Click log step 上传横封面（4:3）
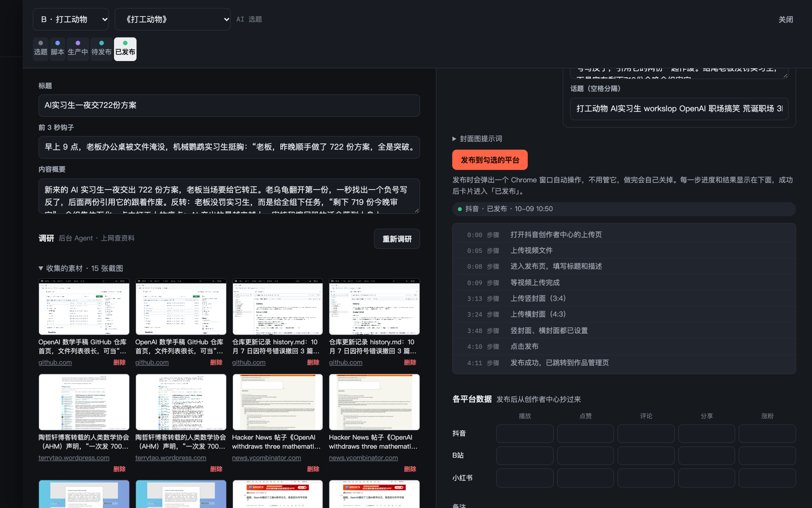This screenshot has height=508, width=812. (624, 314)
